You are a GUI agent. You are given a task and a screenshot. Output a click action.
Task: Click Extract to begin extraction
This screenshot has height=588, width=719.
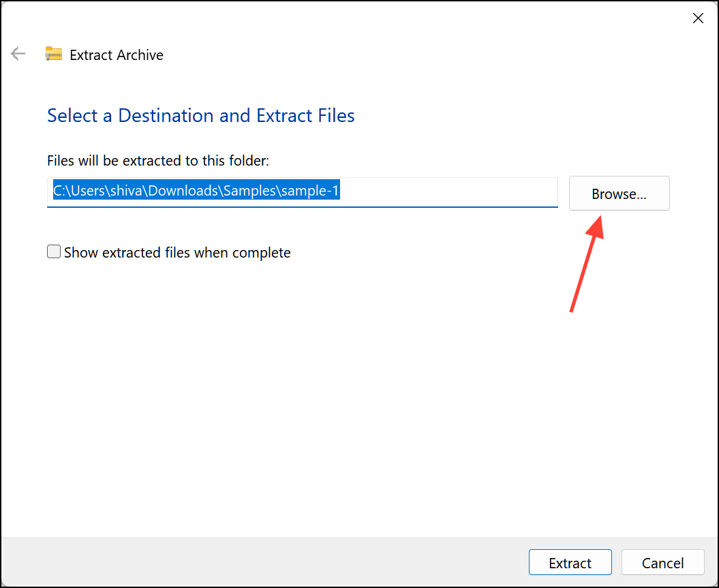click(570, 562)
